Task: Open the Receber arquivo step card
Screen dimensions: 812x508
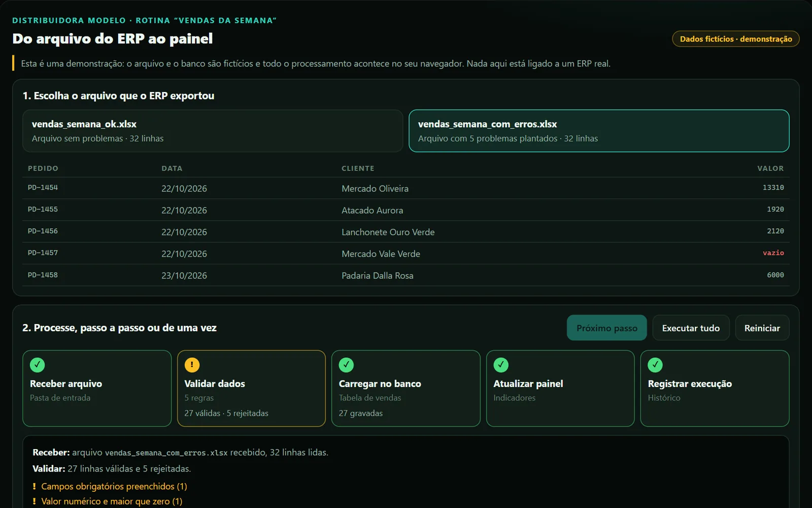Action: (97, 388)
